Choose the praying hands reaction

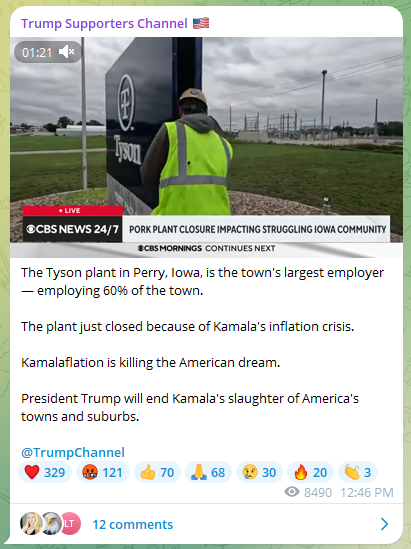click(x=208, y=472)
